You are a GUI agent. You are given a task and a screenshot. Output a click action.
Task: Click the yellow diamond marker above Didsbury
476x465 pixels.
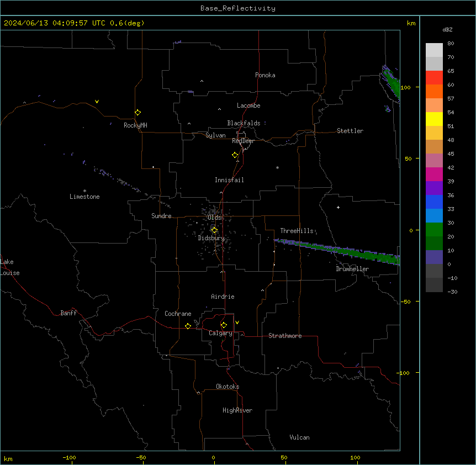tap(214, 230)
